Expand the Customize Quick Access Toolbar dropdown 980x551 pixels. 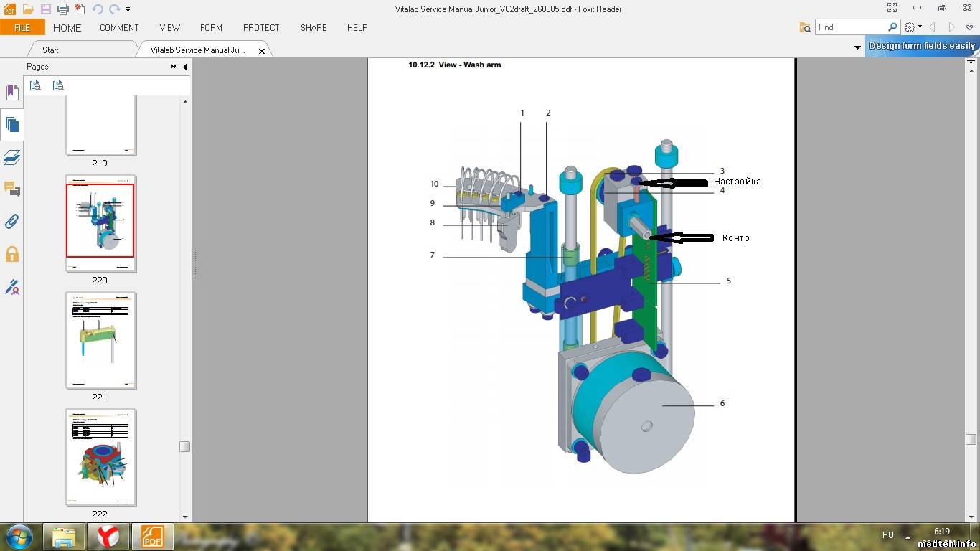coord(128,9)
